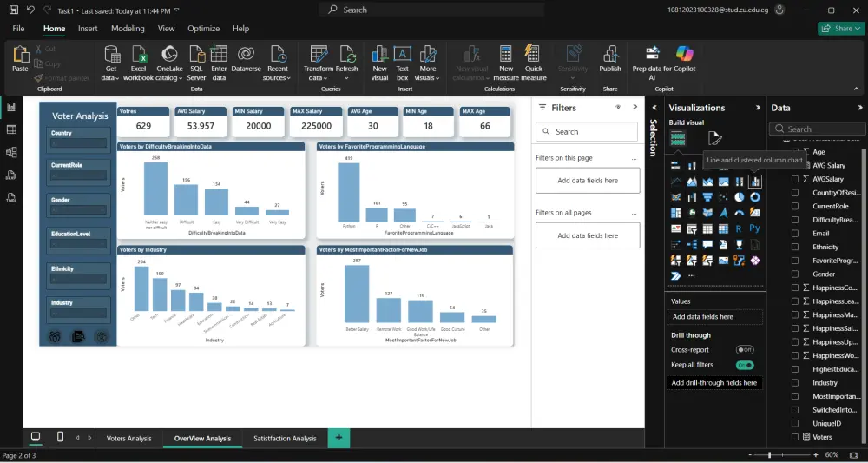Switch to mobile layout icon
The height and width of the screenshot is (463, 868).
61,437
